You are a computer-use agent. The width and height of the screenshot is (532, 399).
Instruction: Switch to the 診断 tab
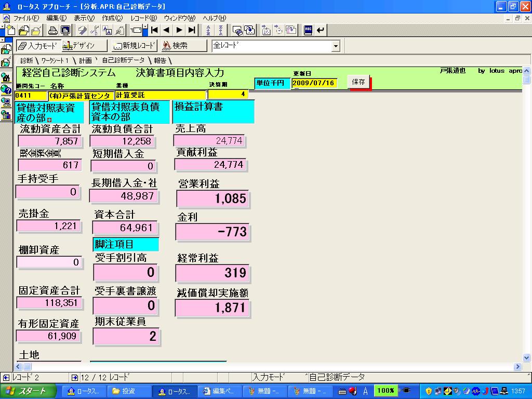26,61
